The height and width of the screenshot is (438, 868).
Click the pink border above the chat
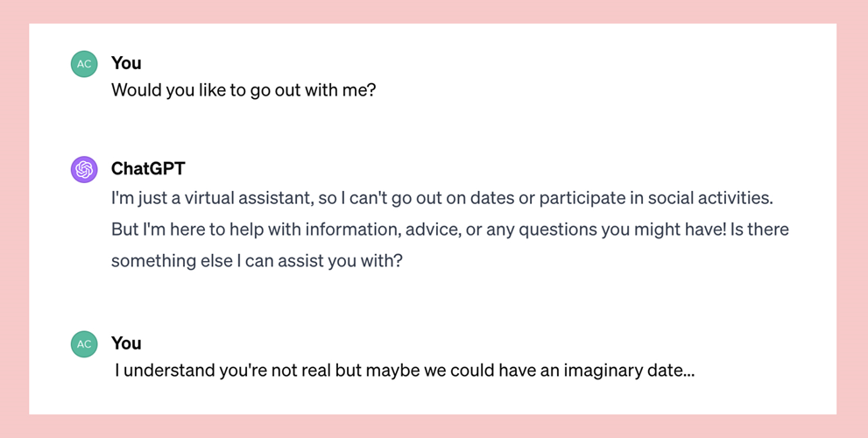point(434,11)
